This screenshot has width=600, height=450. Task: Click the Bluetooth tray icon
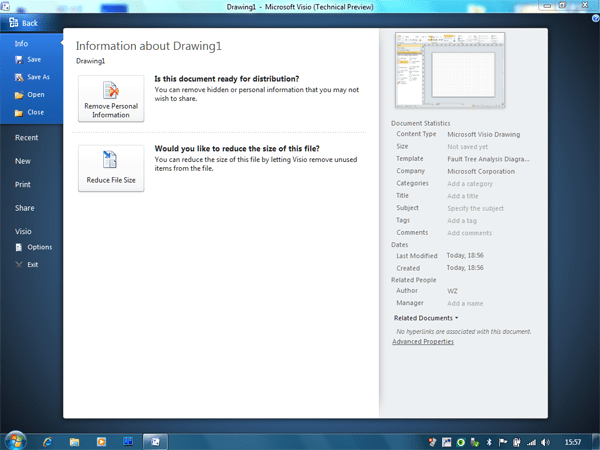[x=489, y=442]
